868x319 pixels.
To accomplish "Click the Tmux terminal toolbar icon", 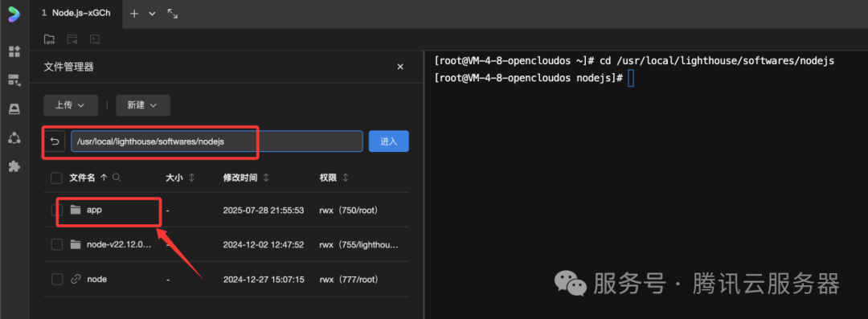I will (95, 39).
